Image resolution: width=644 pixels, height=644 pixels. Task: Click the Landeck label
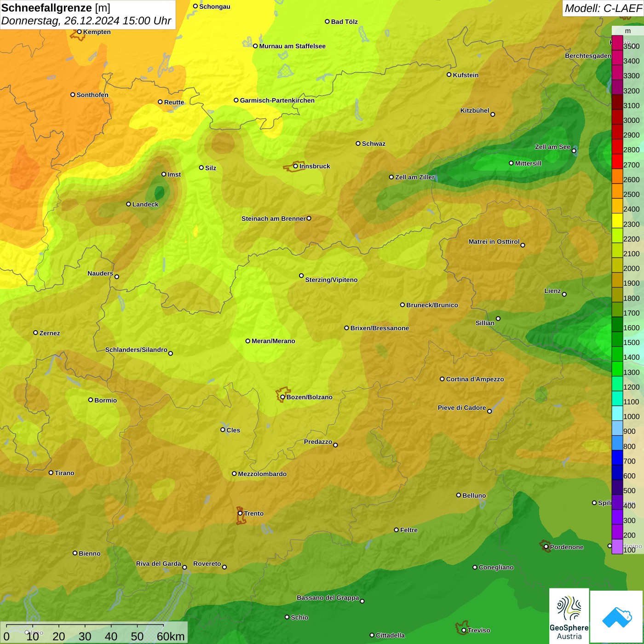click(145, 204)
